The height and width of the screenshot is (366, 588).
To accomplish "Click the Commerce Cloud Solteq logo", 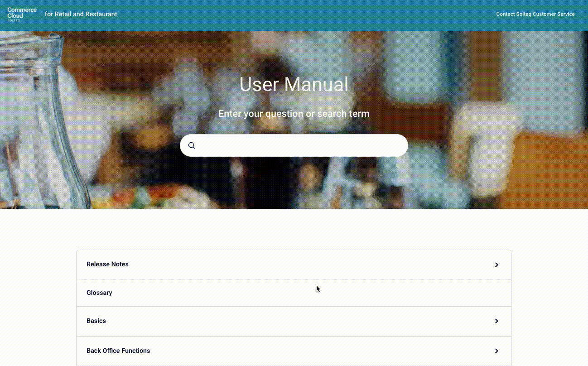I will [x=22, y=13].
